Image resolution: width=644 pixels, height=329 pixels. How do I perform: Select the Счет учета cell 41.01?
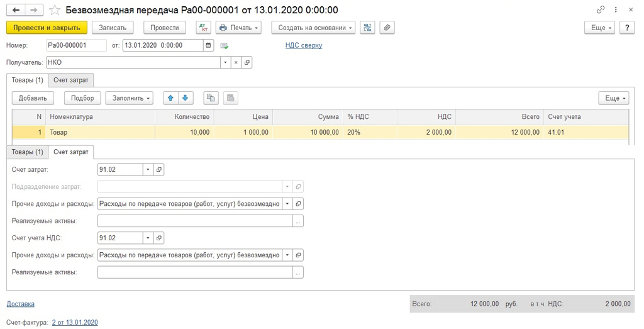point(586,132)
